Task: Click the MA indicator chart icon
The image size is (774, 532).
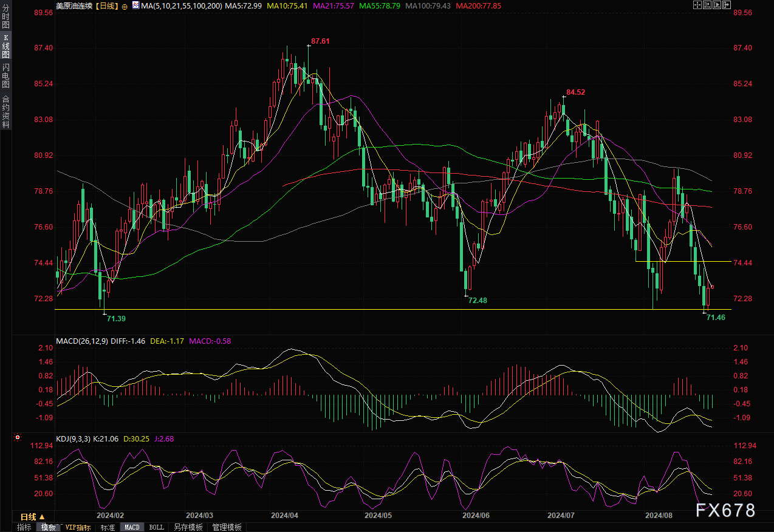Action: click(x=135, y=5)
